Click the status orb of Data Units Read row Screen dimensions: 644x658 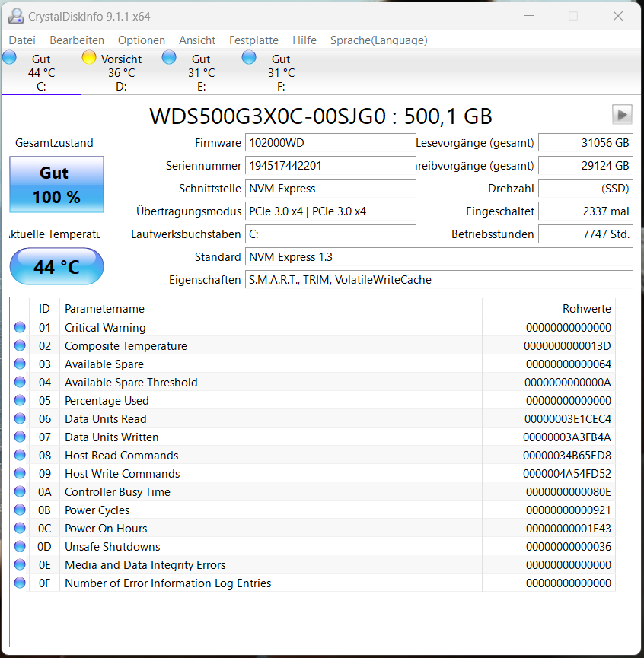(x=20, y=418)
